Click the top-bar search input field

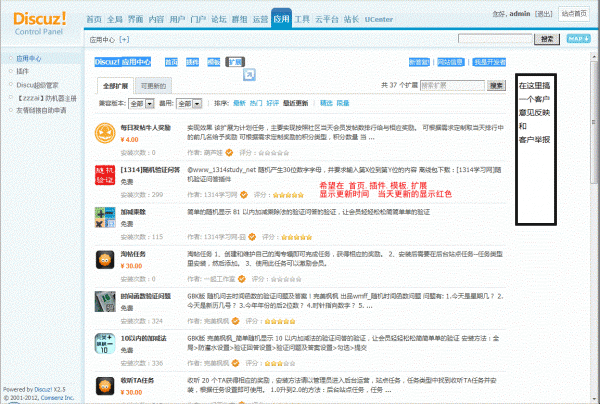(x=495, y=38)
